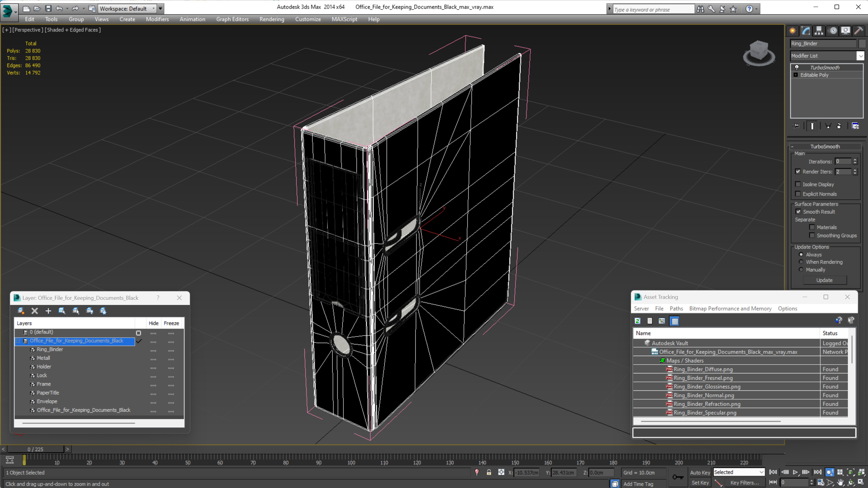
Task: Click the Set Keys large key icon
Action: 678,477
